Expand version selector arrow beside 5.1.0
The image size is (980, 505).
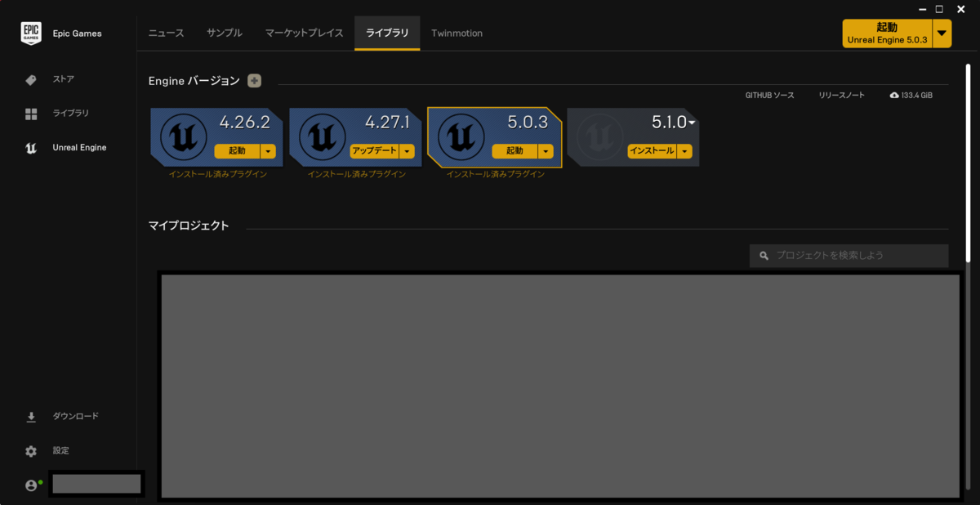[x=692, y=123]
